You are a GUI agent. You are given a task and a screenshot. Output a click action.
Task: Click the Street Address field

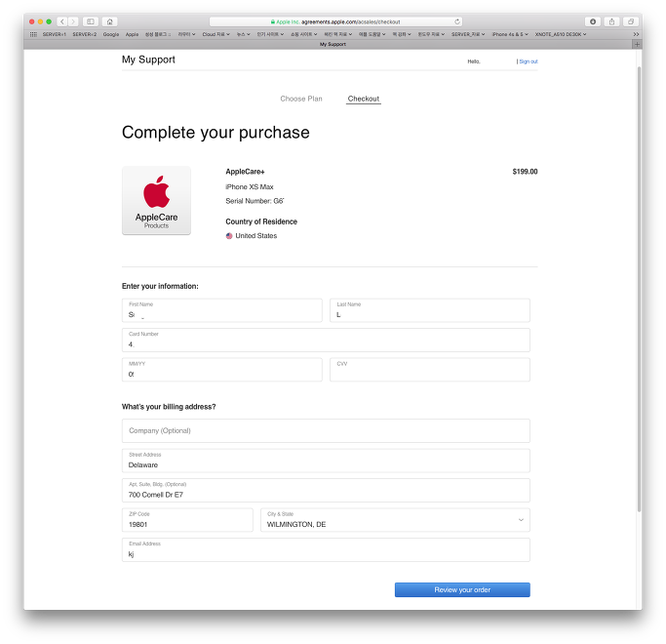[x=326, y=461]
